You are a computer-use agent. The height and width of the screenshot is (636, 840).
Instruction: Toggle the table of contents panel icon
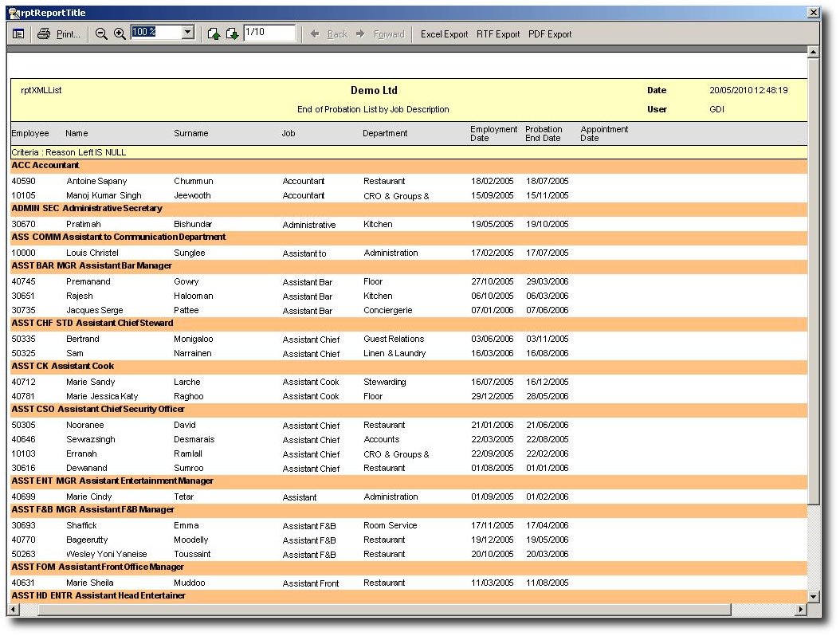18,33
